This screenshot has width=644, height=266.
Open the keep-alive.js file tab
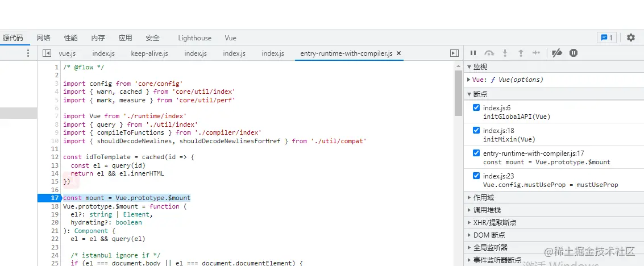pyautogui.click(x=149, y=53)
